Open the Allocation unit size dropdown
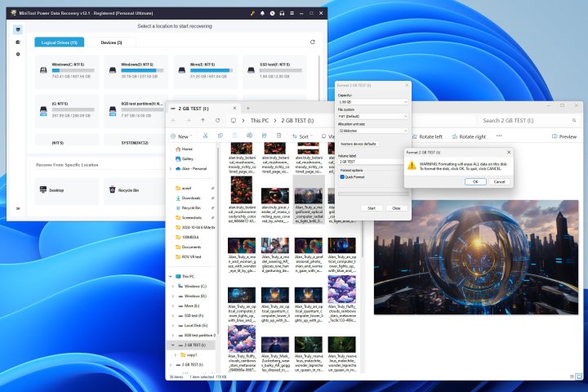588x392 pixels. [x=372, y=131]
